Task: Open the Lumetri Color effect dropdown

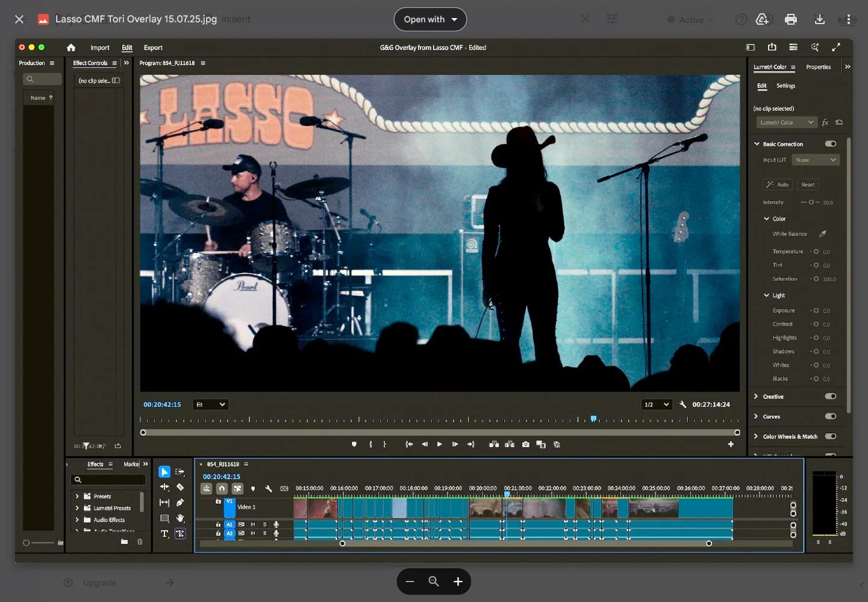Action: click(787, 122)
